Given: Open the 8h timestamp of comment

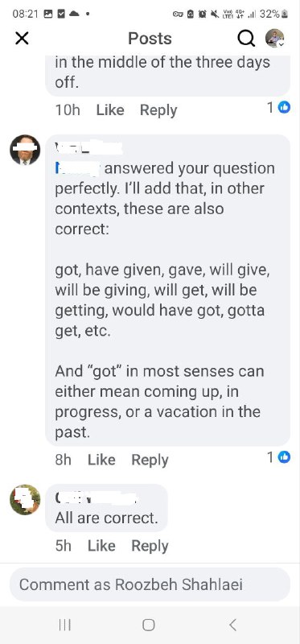Looking at the screenshot, I should pos(64,460).
